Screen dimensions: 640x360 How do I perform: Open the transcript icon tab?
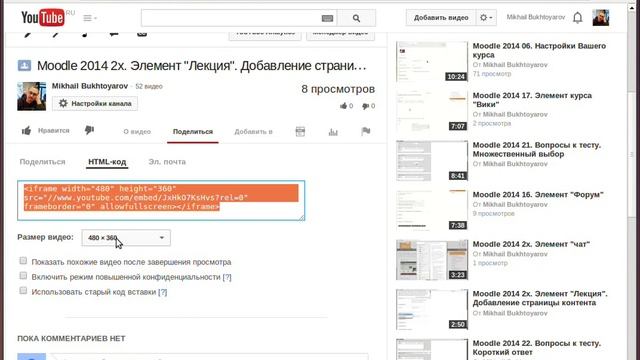pos(300,131)
